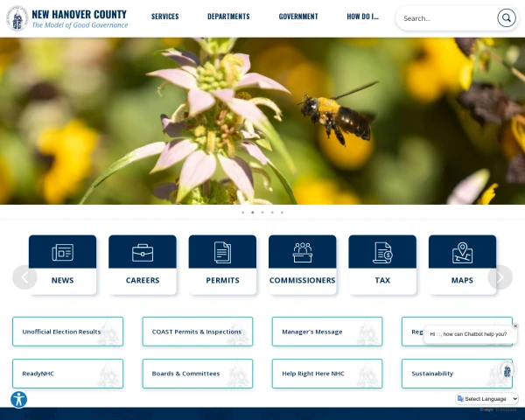Image resolution: width=525 pixels, height=420 pixels.
Task: Go to third slide dot indicator
Action: click(x=262, y=213)
